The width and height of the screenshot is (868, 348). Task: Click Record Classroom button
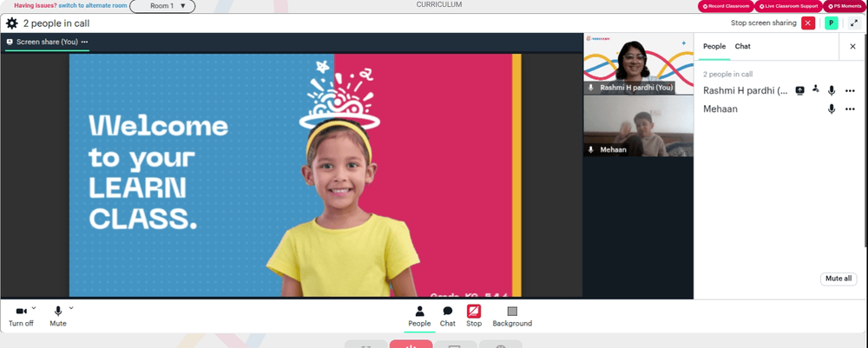pyautogui.click(x=726, y=6)
